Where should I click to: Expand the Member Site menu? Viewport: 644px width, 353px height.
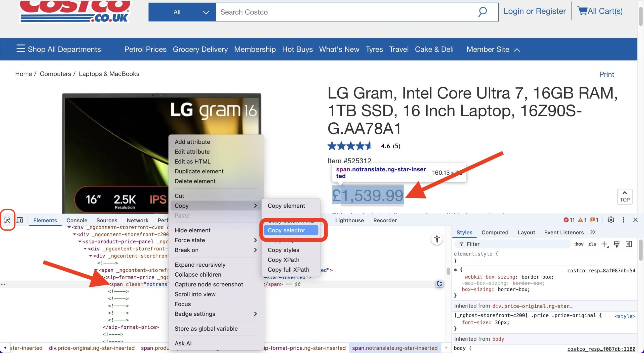493,49
